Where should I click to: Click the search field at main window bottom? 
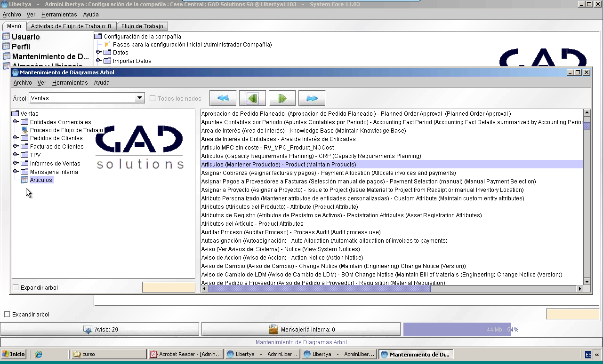pos(572,314)
